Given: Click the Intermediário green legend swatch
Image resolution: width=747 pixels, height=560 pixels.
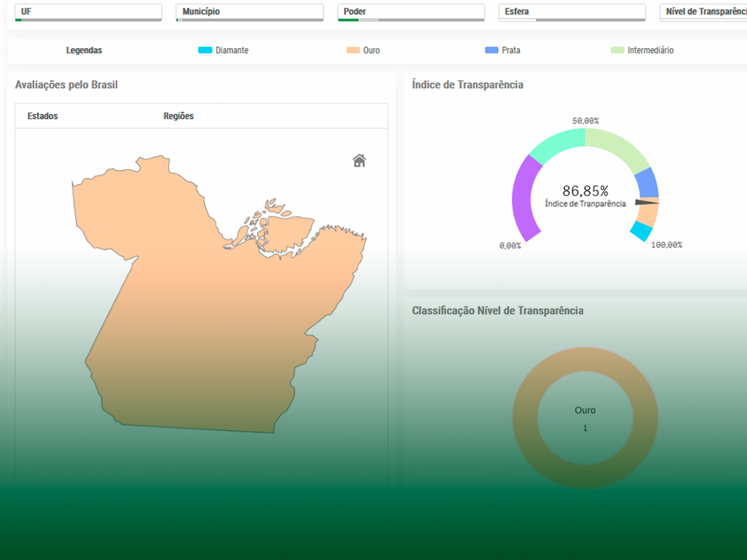Looking at the screenshot, I should [x=617, y=50].
